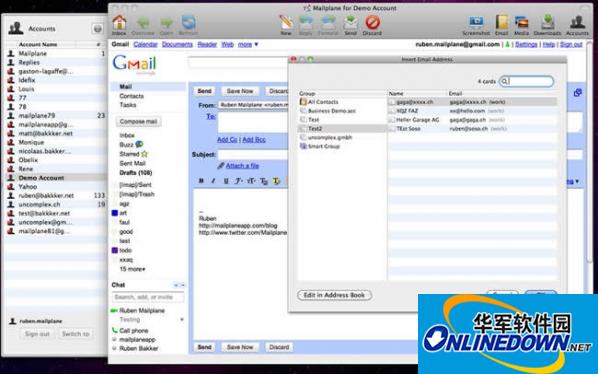Click the Underline formatting icon
Viewport: 598px width, 374px height.
[226, 181]
